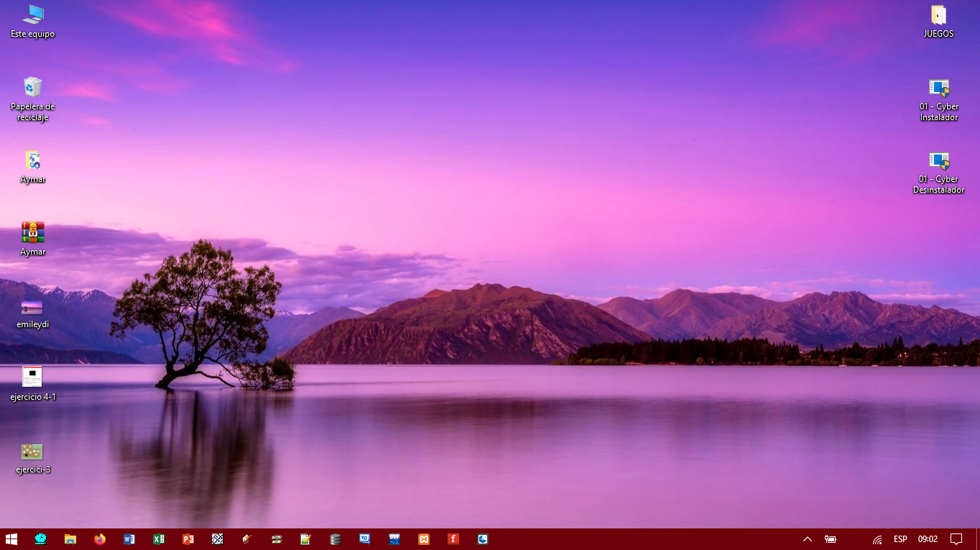The image size is (980, 550).
Task: Open the Windows Start menu
Action: click(x=11, y=538)
